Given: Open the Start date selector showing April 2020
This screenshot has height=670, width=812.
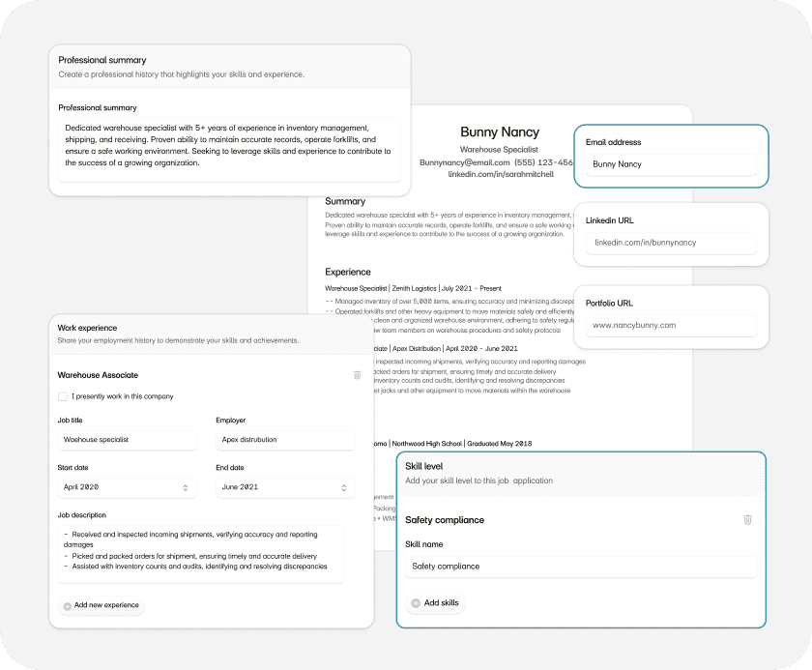Looking at the screenshot, I should pos(127,488).
